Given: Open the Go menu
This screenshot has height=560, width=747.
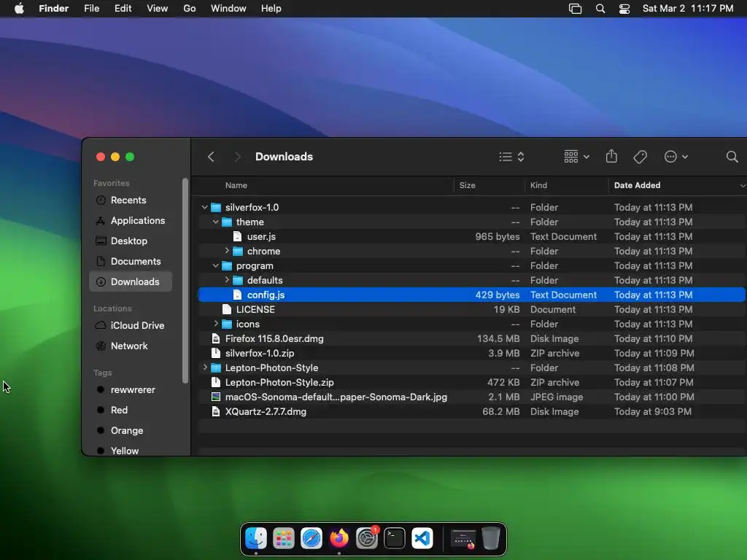Looking at the screenshot, I should (x=190, y=9).
